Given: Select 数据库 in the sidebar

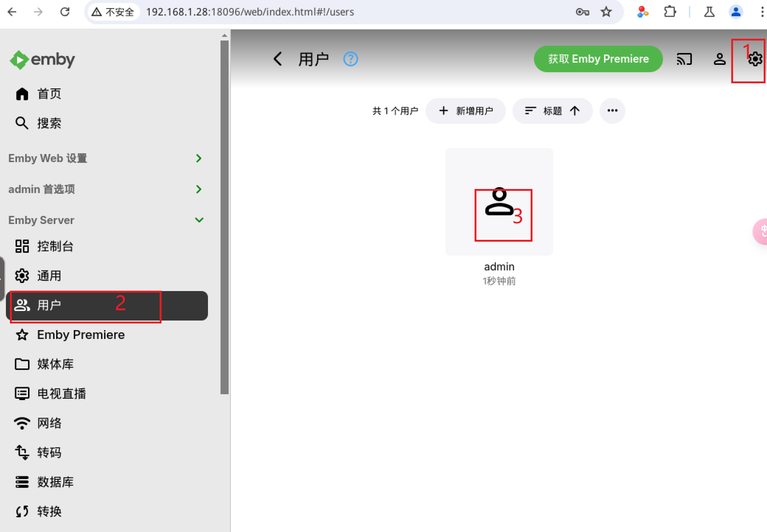Looking at the screenshot, I should click(x=107, y=482).
